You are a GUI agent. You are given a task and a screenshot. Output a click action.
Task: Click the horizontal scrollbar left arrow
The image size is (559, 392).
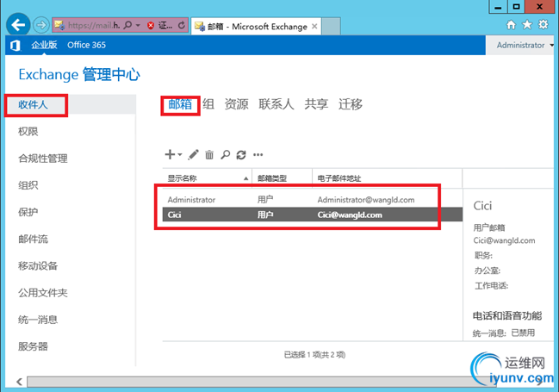click(x=19, y=382)
